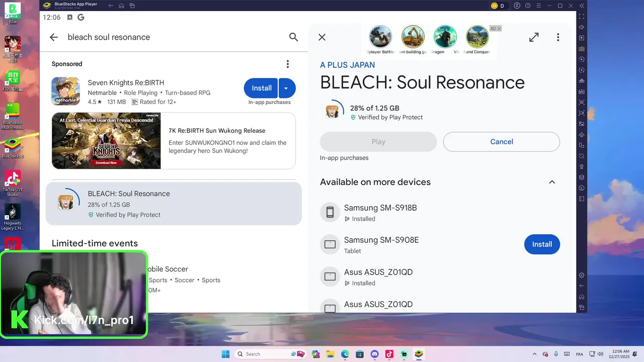The width and height of the screenshot is (644, 362).
Task: Open recent apps from the sidebar bottom
Action: click(582, 307)
